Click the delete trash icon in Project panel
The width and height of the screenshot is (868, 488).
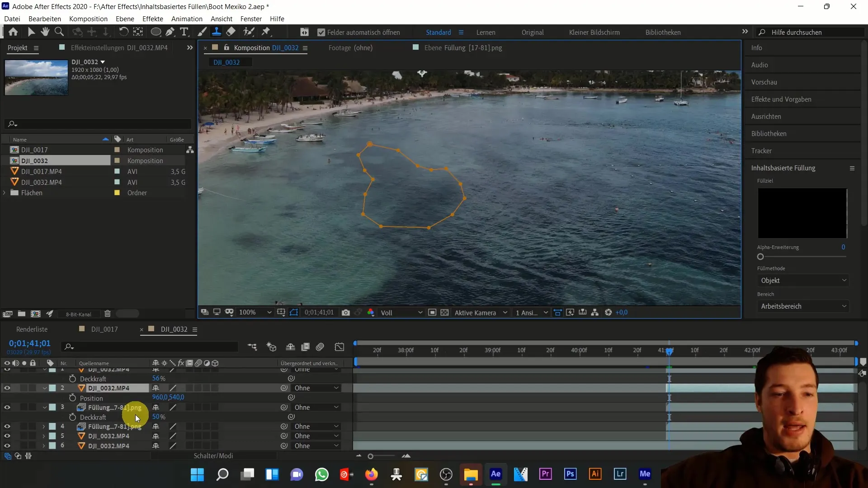(108, 314)
